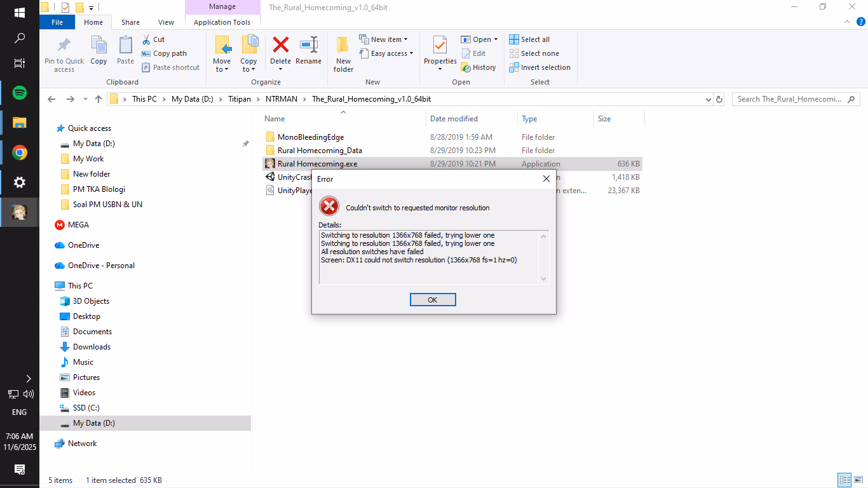Go up one folder level

coord(98,99)
